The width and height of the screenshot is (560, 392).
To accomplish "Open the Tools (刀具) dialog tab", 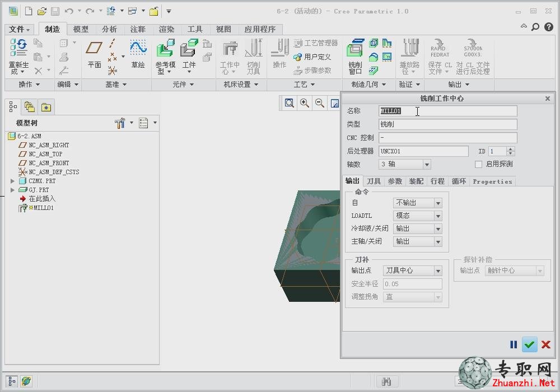I will 374,181.
